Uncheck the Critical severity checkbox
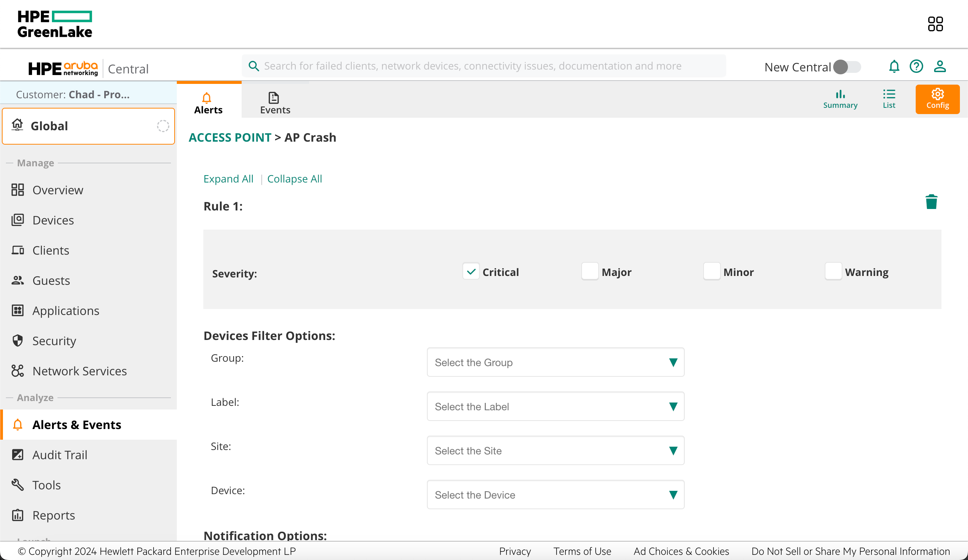 point(471,272)
